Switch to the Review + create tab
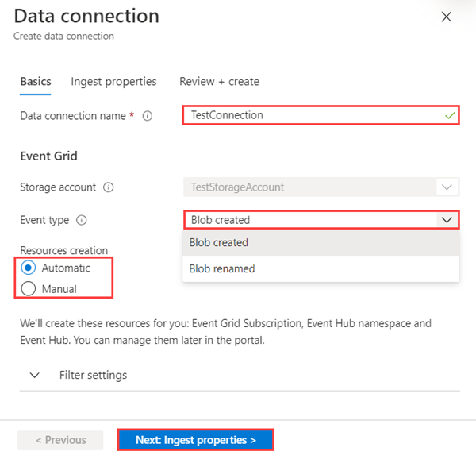Viewport: 476px width, 459px height. [219, 82]
